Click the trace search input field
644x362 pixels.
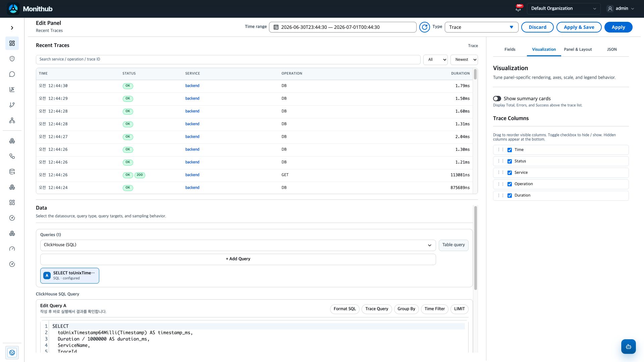pyautogui.click(x=228, y=59)
